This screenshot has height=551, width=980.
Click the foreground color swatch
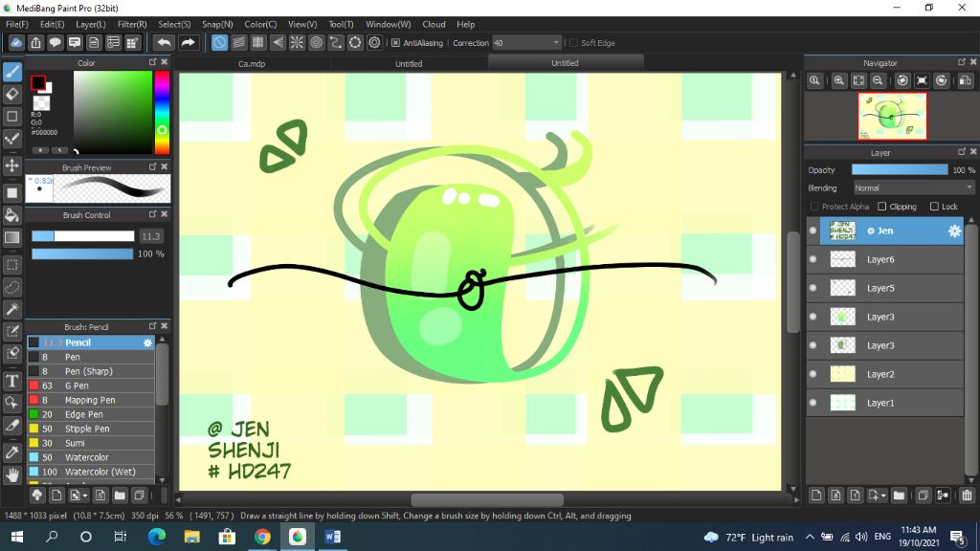pyautogui.click(x=38, y=82)
